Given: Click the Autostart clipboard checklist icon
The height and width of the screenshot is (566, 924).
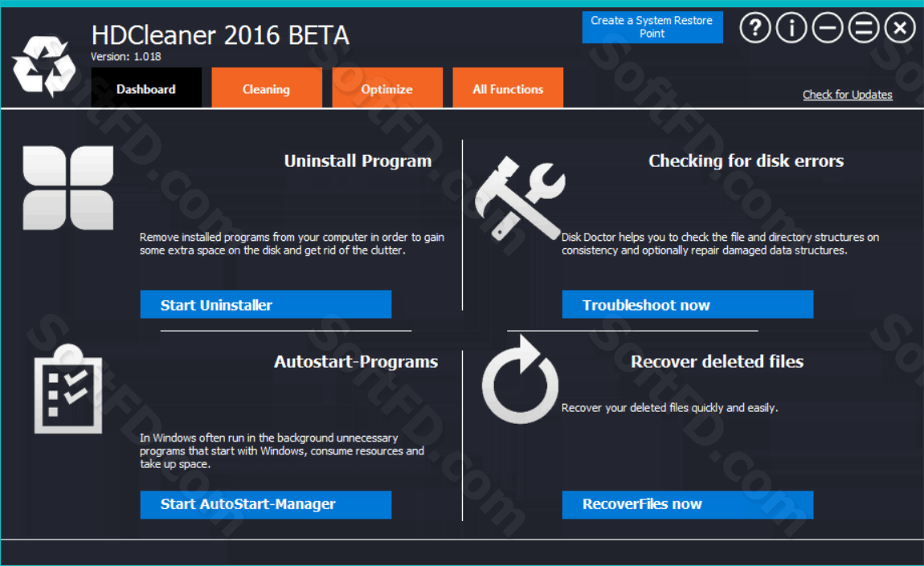Looking at the screenshot, I should 67,389.
